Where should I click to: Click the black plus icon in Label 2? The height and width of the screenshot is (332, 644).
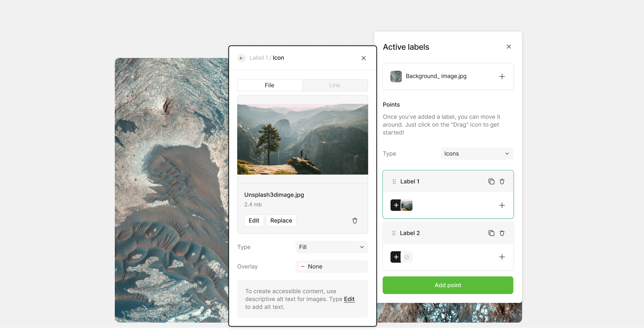tap(396, 257)
